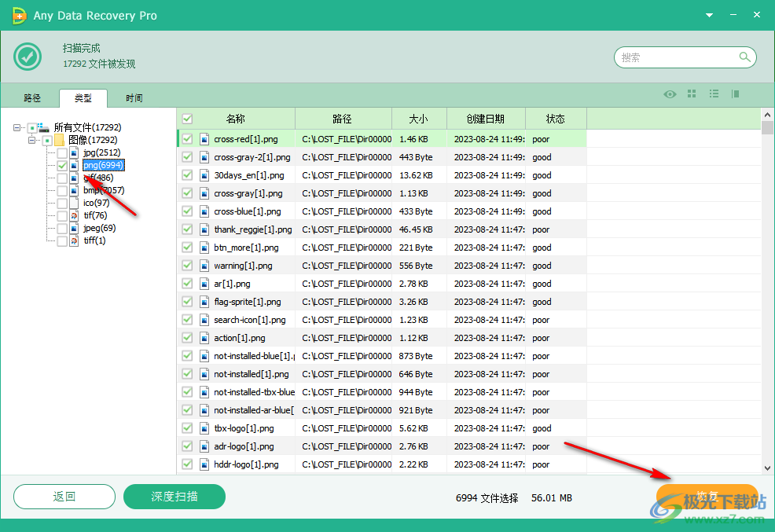Check the bmp(7057) checkbox
This screenshot has height=532, width=775.
[x=62, y=191]
